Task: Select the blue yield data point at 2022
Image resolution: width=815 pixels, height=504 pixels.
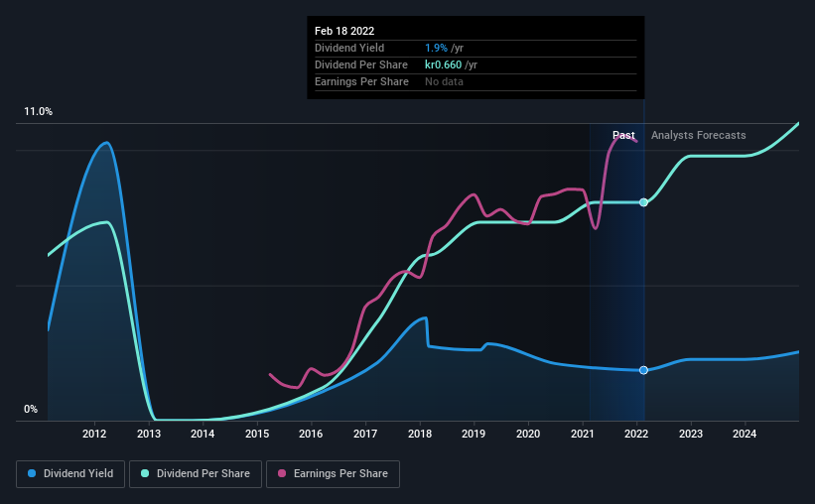Action: coord(643,370)
